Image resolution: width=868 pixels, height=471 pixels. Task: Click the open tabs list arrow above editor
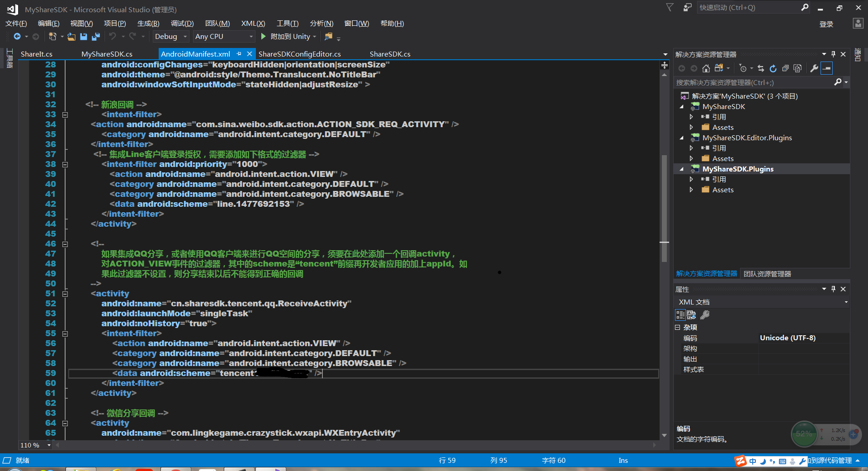(665, 54)
